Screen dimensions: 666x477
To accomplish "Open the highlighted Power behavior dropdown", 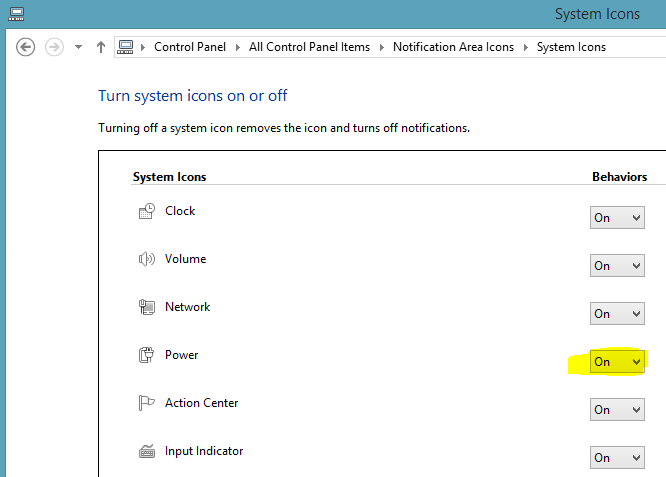I will (617, 361).
